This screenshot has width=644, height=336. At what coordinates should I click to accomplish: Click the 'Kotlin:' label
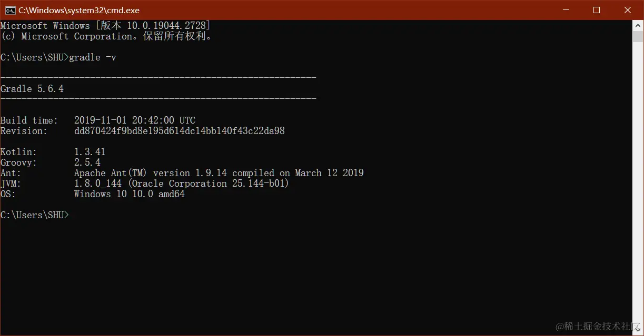[19, 152]
